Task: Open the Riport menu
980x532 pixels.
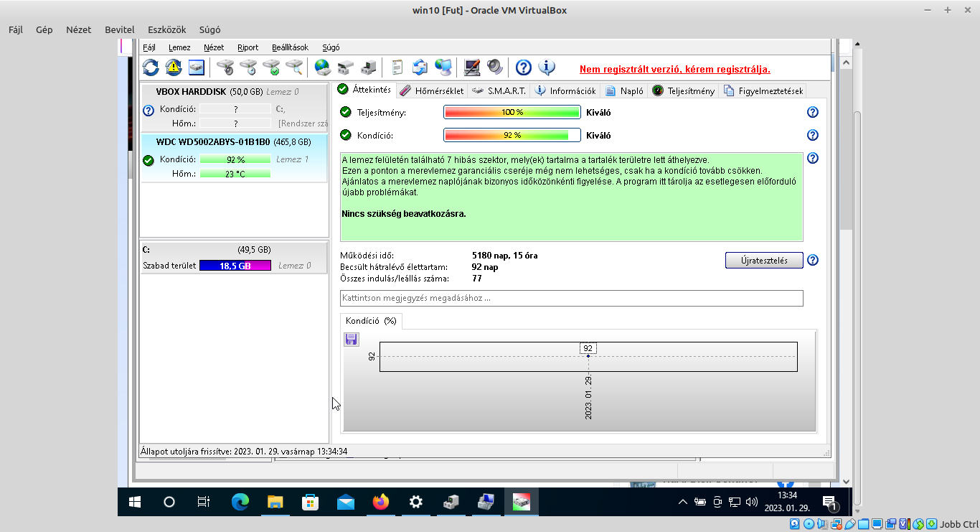Action: [x=248, y=47]
